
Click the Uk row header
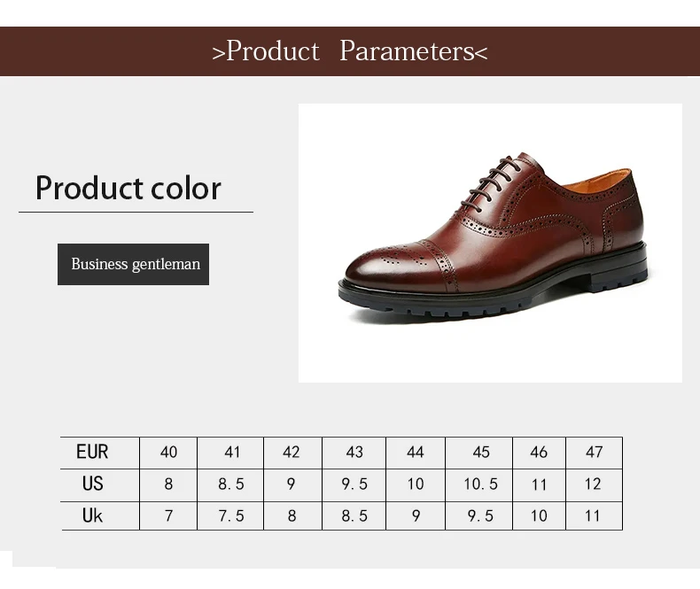coord(92,515)
